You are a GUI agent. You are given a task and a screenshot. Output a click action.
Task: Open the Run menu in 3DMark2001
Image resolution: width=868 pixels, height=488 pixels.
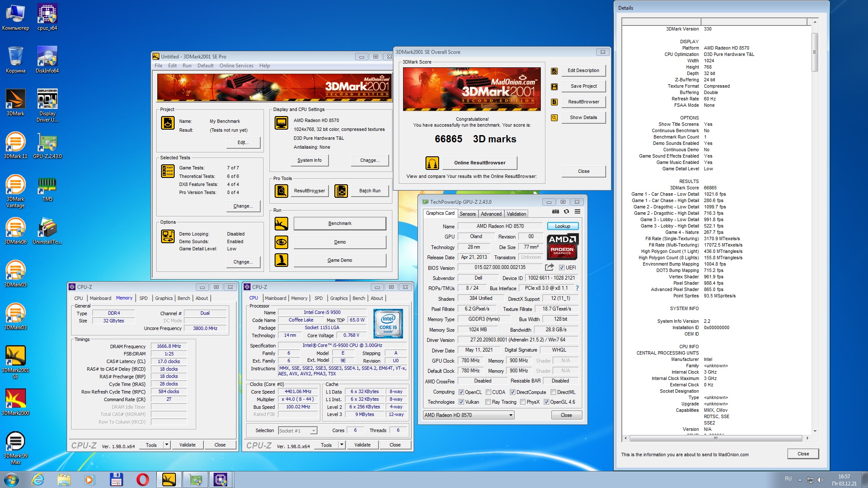(x=187, y=66)
